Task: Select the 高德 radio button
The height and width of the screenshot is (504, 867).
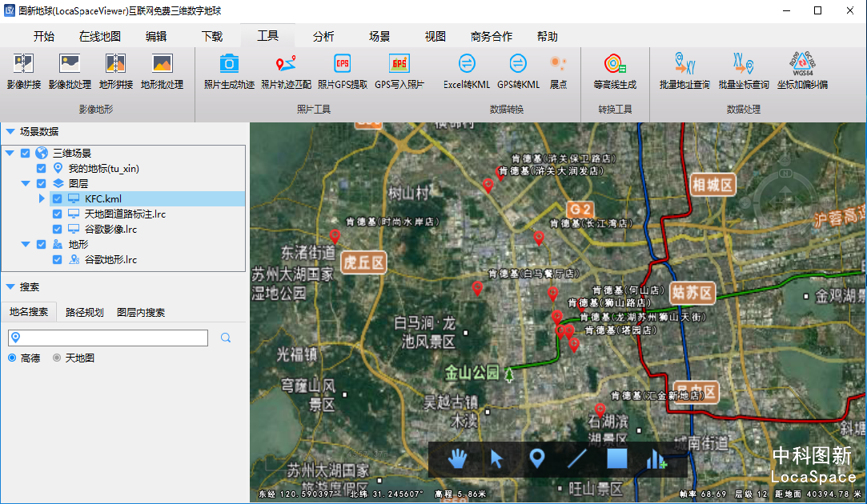Action: pyautogui.click(x=12, y=358)
